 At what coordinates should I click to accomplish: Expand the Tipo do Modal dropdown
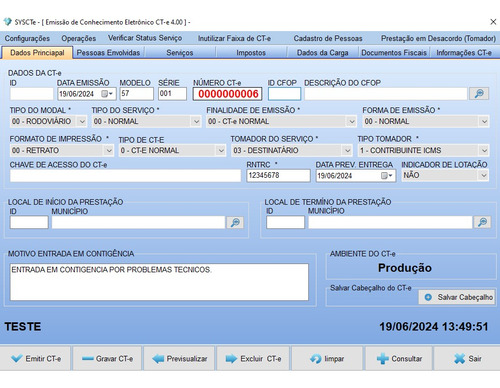click(82, 121)
